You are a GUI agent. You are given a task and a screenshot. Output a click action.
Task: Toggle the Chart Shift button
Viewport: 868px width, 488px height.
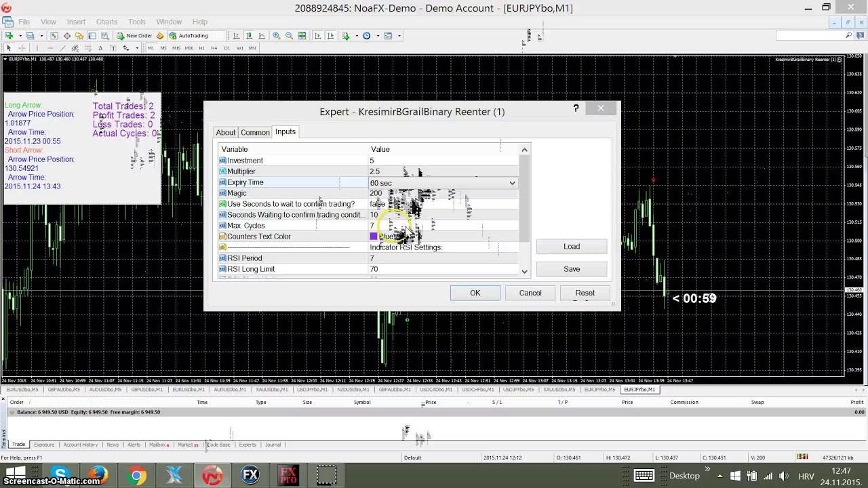[x=330, y=35]
